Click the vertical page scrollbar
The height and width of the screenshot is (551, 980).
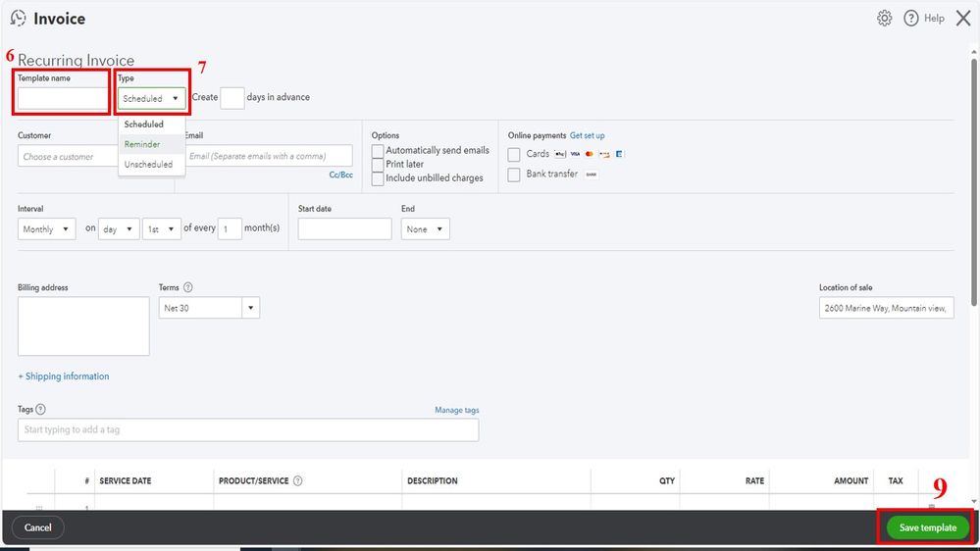(x=974, y=181)
